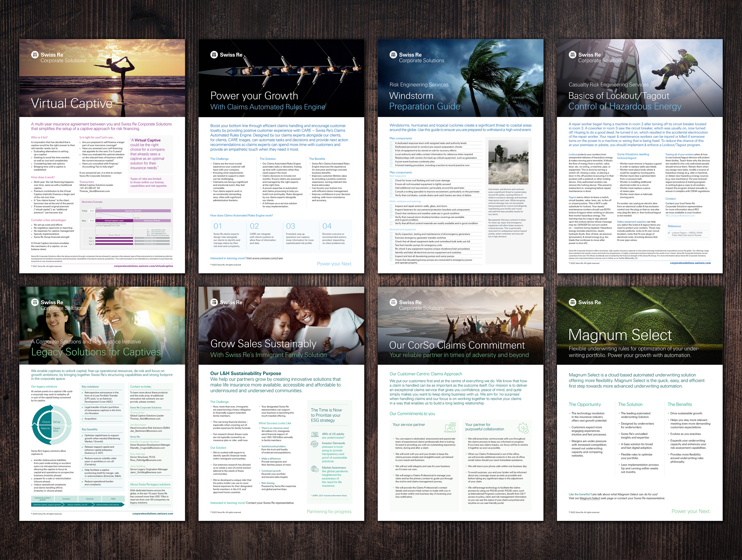Click 'Windstorm' title text
Image resolution: width=742 pixels, height=560 pixels.
click(411, 96)
